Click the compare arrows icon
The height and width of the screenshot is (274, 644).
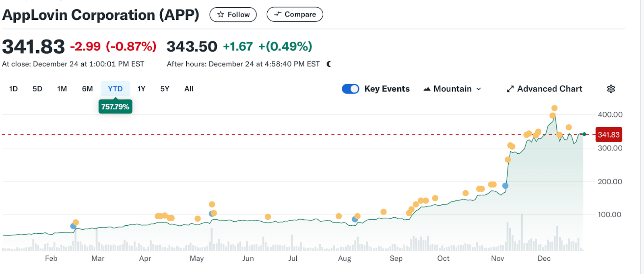pos(278,14)
